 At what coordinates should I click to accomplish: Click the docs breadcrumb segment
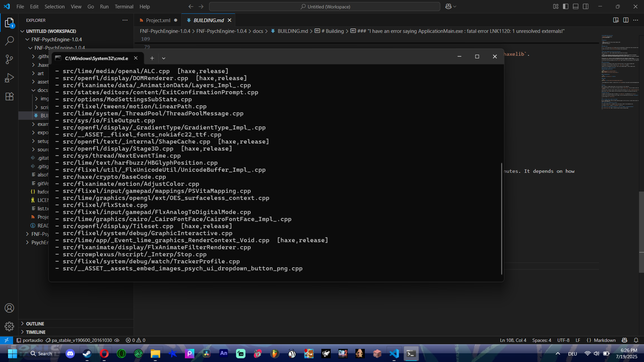(x=258, y=31)
